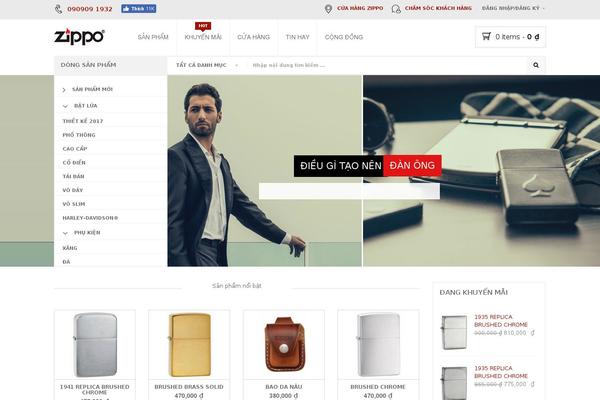
Task: Select PHỔ THÔNG category
Action: (79, 135)
